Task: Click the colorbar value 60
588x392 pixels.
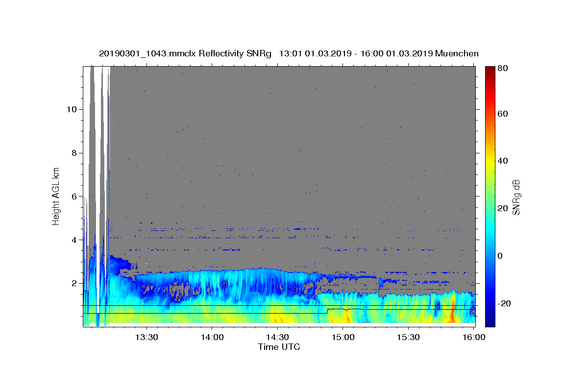Action: pos(502,114)
